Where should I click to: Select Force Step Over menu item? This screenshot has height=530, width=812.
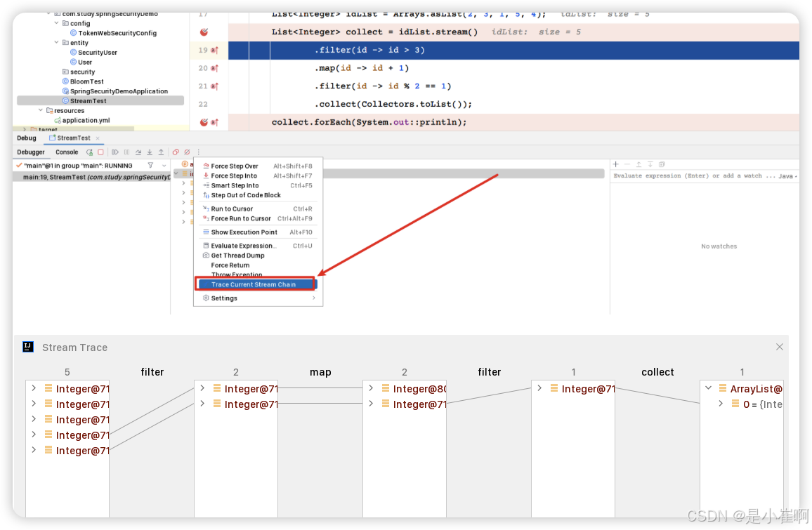[258, 166]
